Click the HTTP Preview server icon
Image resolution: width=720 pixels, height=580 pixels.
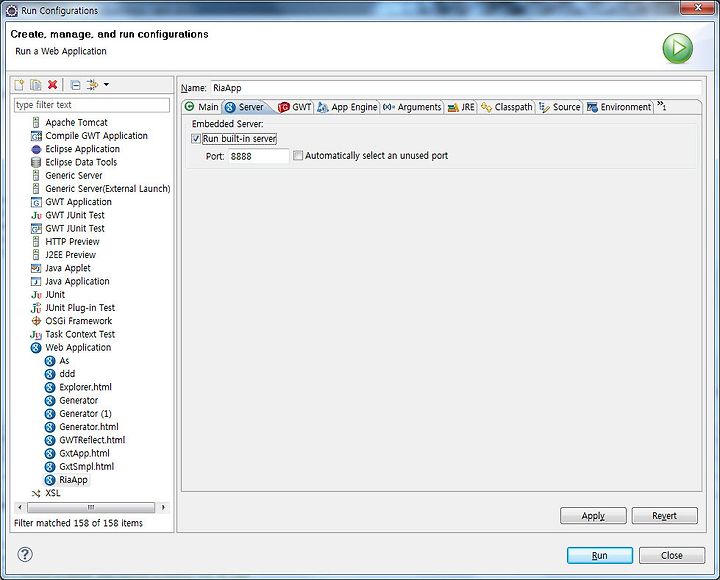point(36,242)
